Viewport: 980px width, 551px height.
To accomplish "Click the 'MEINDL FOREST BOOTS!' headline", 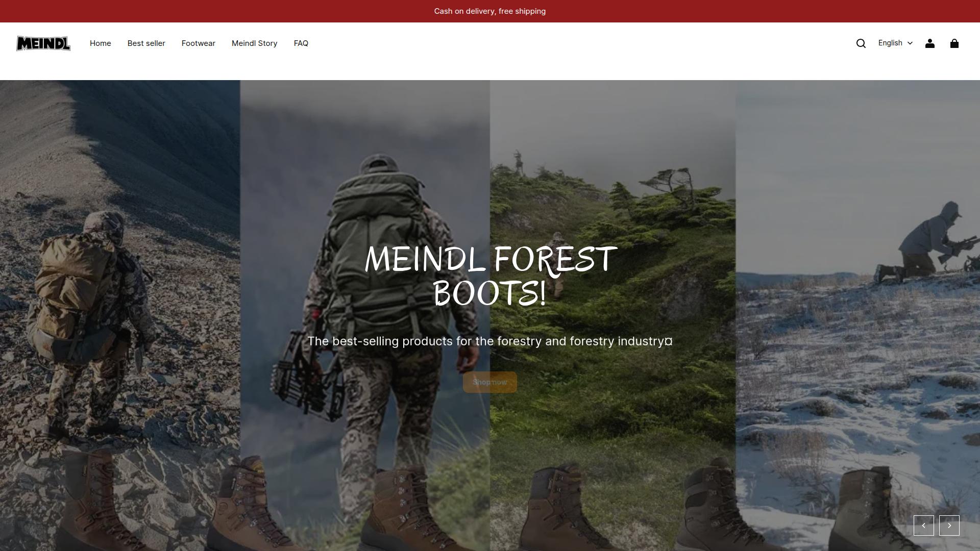I will (x=490, y=276).
